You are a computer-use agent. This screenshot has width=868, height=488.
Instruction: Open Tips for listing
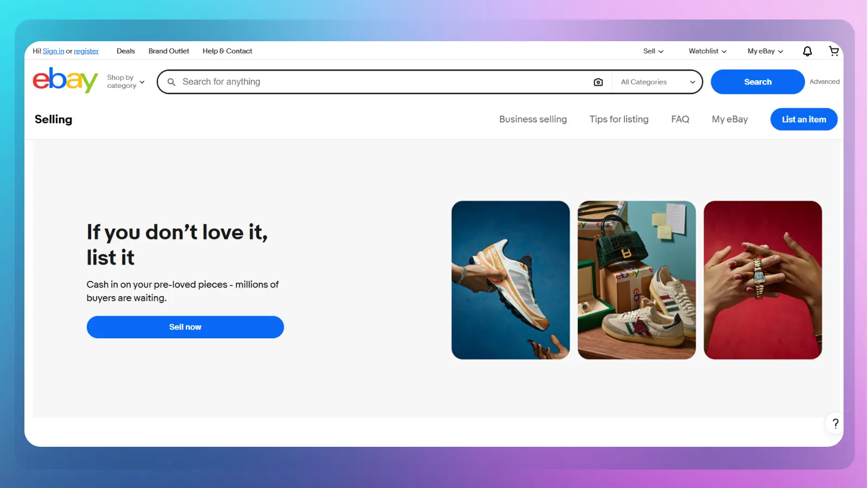tap(619, 119)
